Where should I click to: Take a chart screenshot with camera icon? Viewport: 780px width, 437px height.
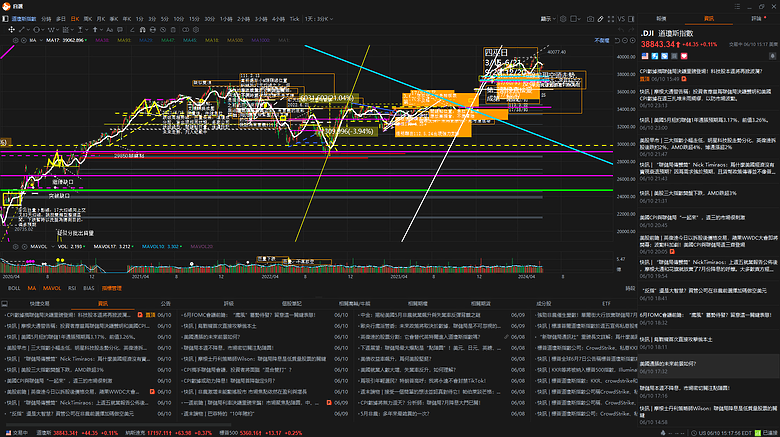coord(590,19)
